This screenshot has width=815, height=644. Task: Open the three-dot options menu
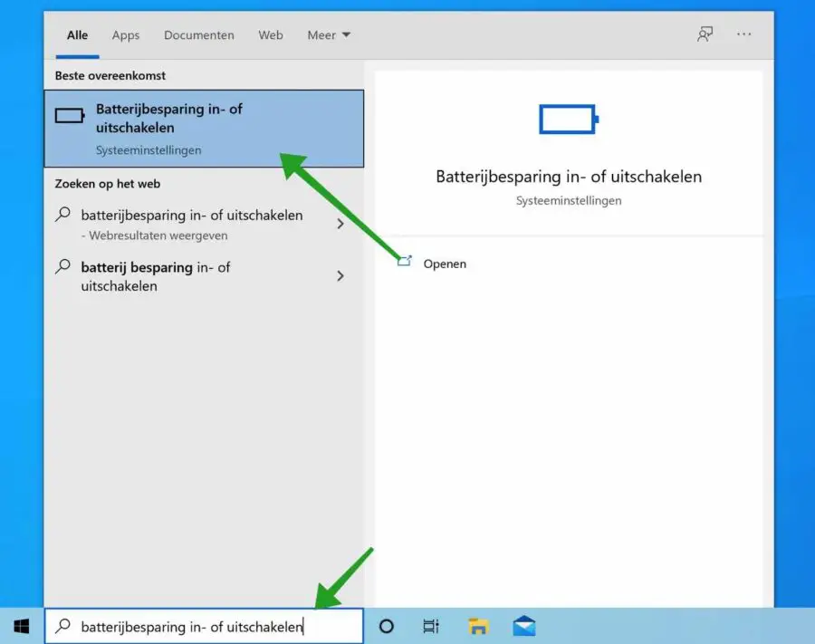[x=743, y=34]
